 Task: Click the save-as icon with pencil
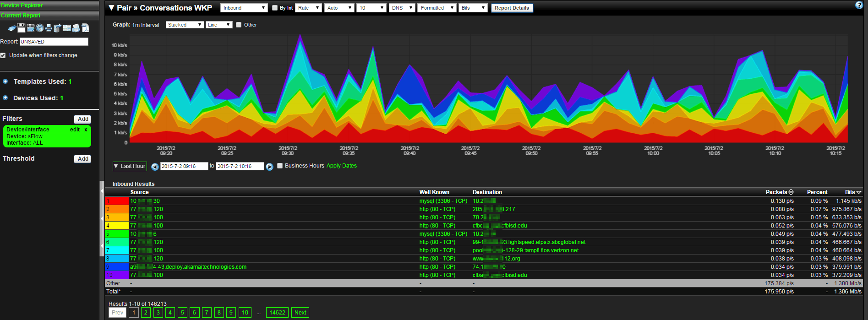[31, 28]
